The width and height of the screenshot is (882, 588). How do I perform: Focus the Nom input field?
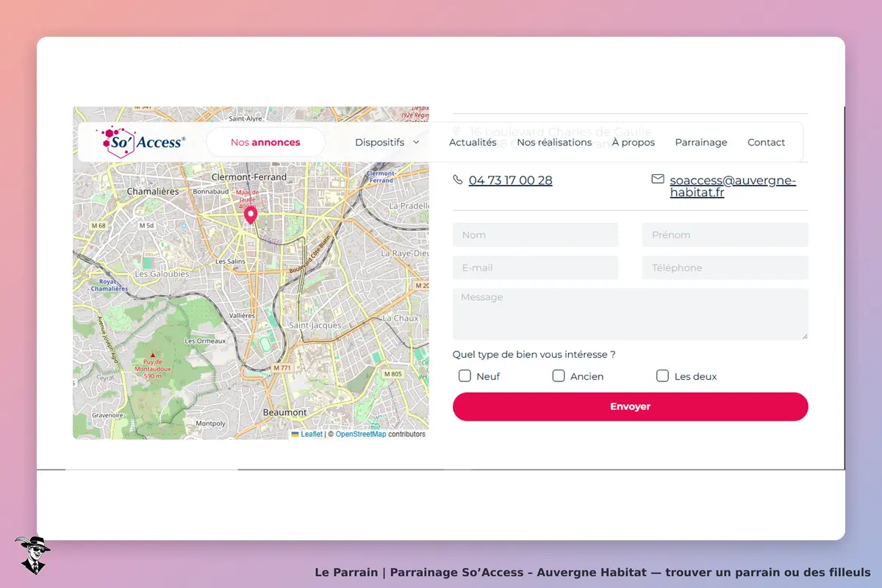pyautogui.click(x=536, y=235)
